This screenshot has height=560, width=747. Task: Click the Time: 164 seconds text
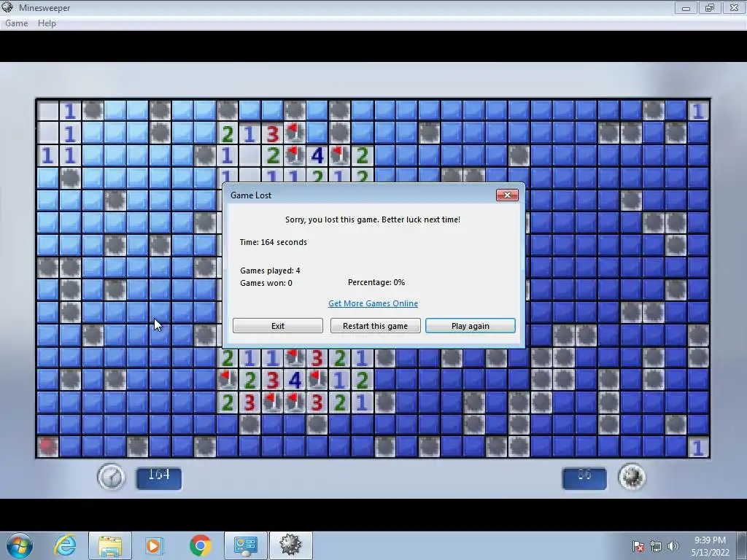[x=273, y=242]
